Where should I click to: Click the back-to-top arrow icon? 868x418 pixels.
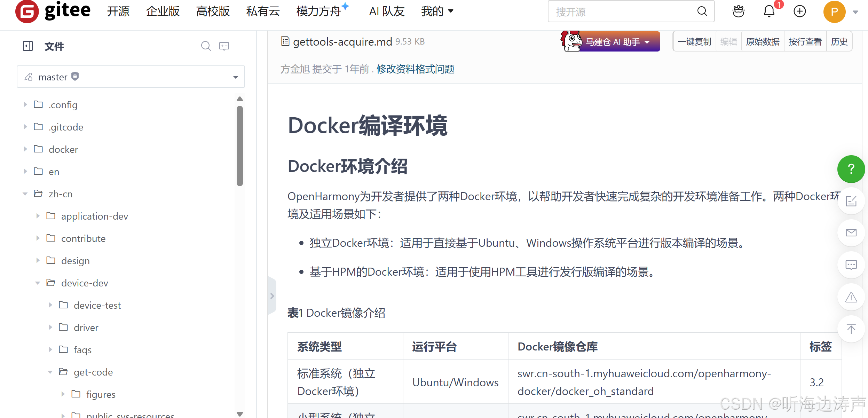click(851, 329)
